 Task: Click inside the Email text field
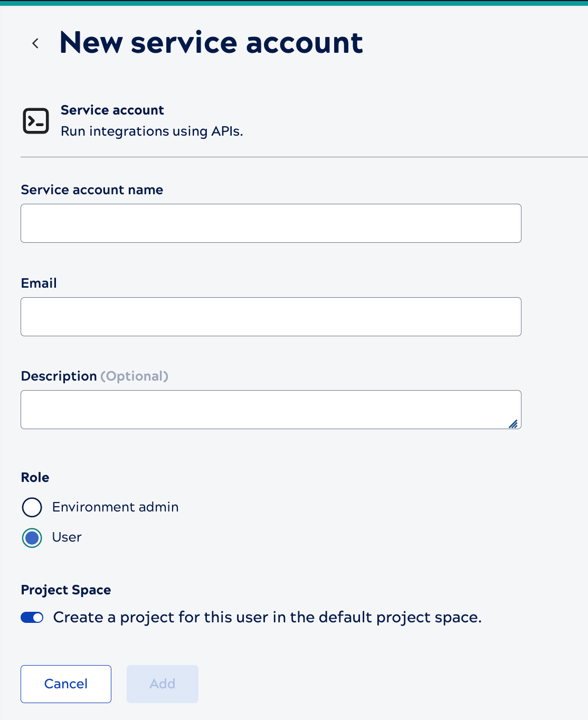tap(271, 316)
